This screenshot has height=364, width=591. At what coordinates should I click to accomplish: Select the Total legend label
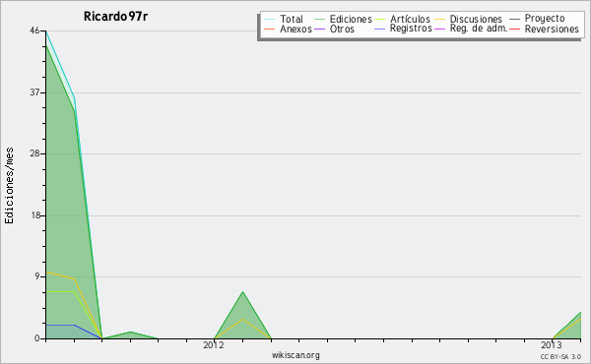coord(292,19)
